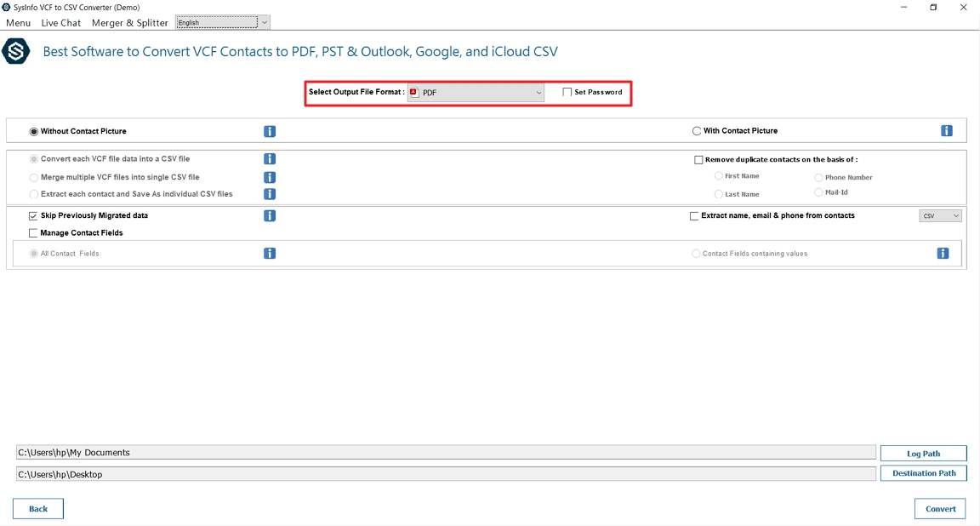This screenshot has width=980, height=526.
Task: Open the output file format dropdown
Action: click(x=476, y=93)
